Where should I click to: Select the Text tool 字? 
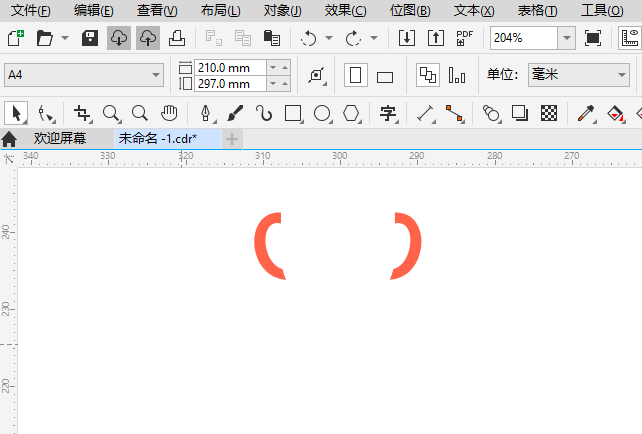(389, 113)
